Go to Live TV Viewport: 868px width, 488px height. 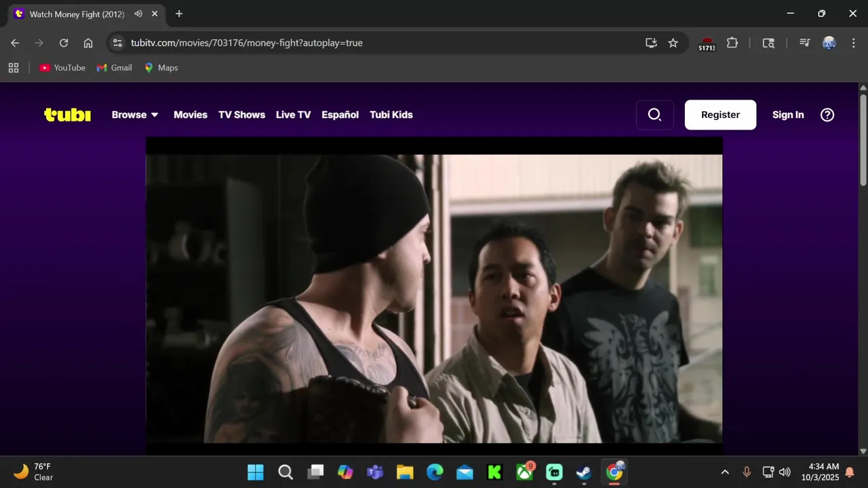293,115
